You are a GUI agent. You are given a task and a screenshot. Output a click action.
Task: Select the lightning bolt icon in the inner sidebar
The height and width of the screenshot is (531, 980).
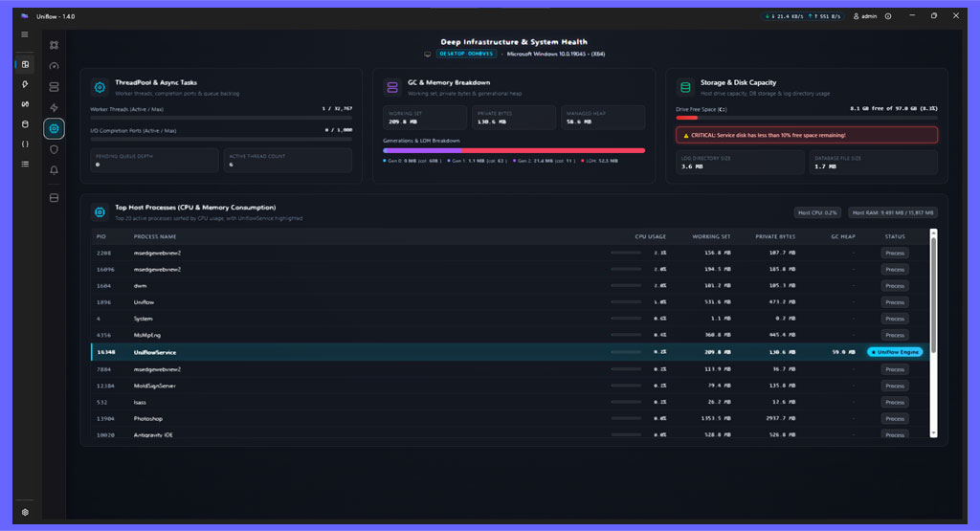pyautogui.click(x=55, y=107)
